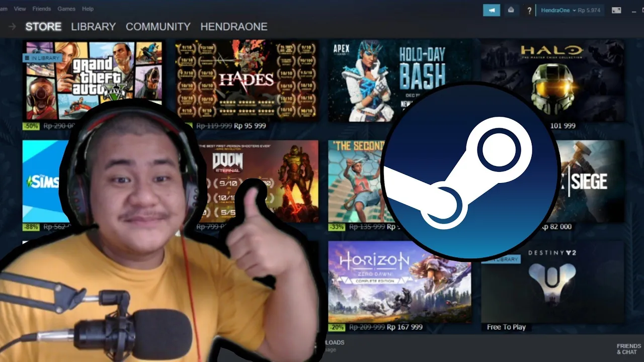Viewport: 644px width, 362px height.
Task: Open the FRIENDS & CHAT panel
Action: pyautogui.click(x=629, y=349)
